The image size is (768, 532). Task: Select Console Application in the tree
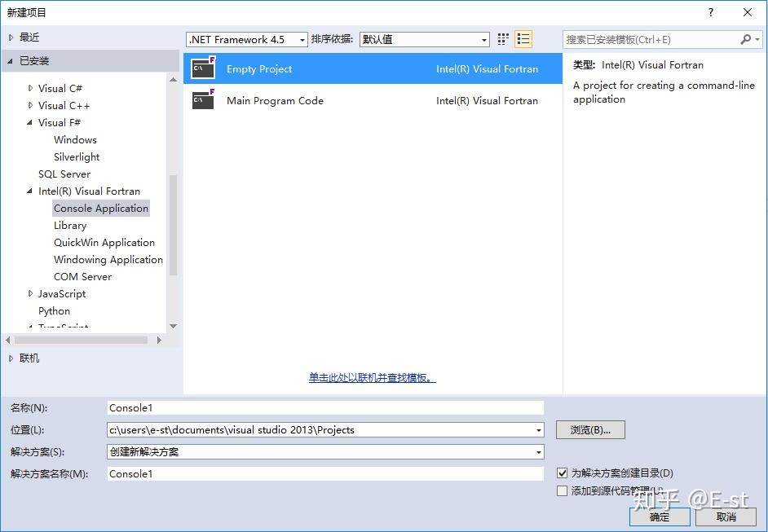[100, 208]
